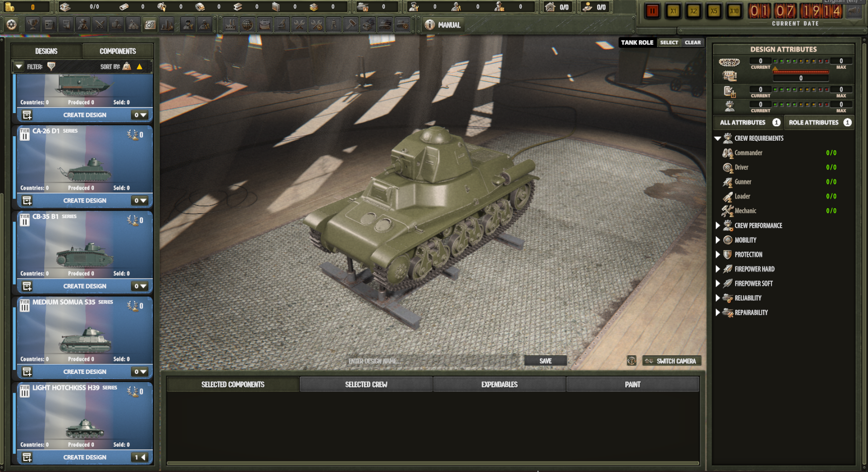
Task: Click the factory production icon
Action: tap(231, 25)
